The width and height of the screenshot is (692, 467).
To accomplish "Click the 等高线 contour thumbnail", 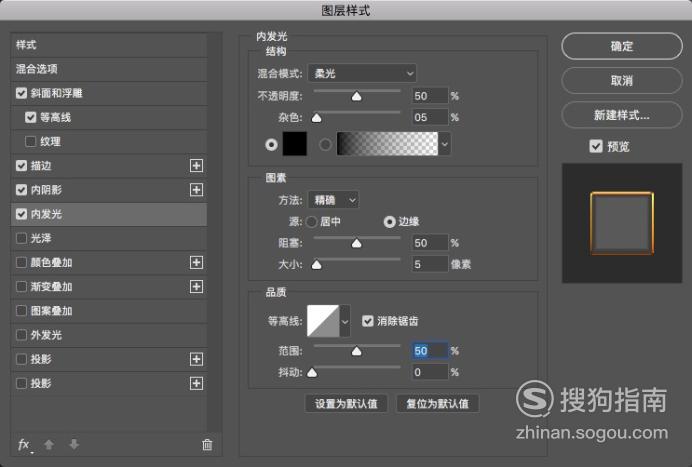I will coord(323,321).
